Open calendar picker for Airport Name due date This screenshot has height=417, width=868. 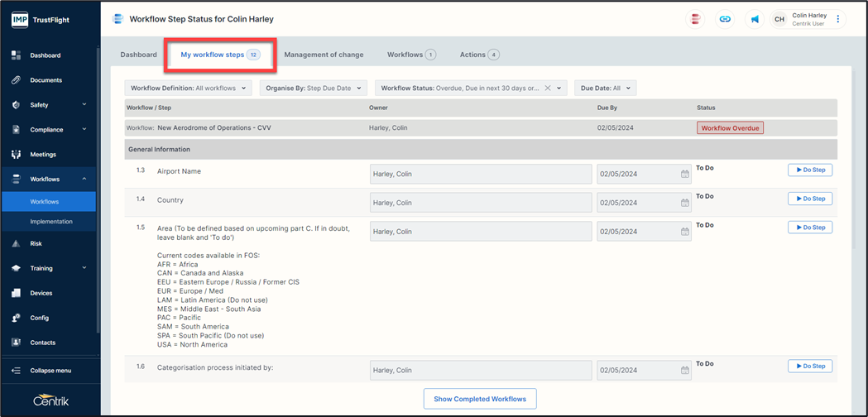point(684,175)
